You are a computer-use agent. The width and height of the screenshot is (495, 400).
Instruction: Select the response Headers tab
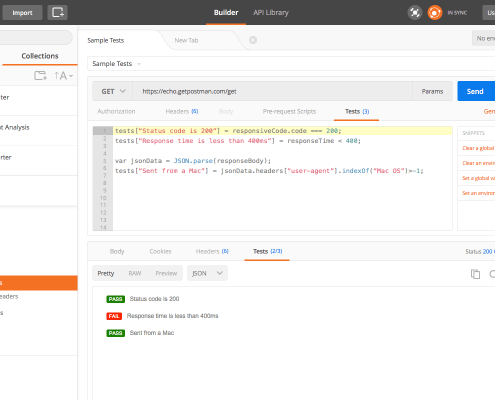(212, 251)
